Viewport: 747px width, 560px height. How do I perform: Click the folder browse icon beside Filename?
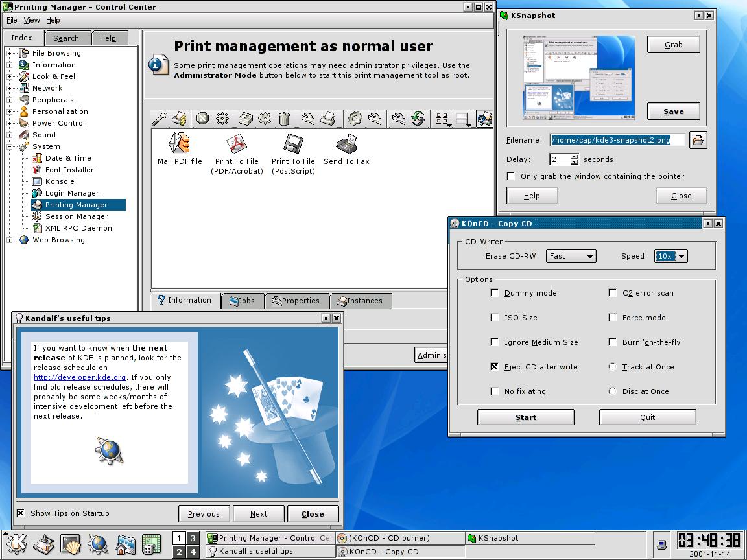click(698, 140)
